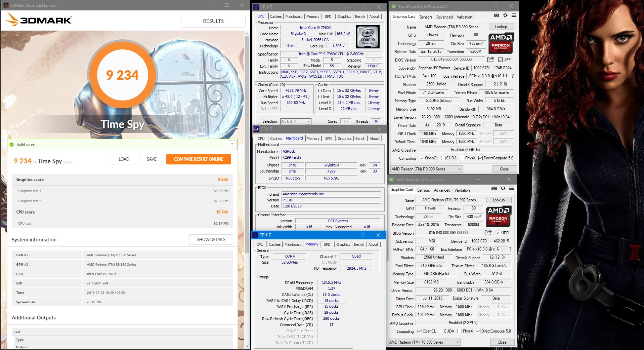Click bus interface question mark in bottom GPU-Z

pos(510,249)
